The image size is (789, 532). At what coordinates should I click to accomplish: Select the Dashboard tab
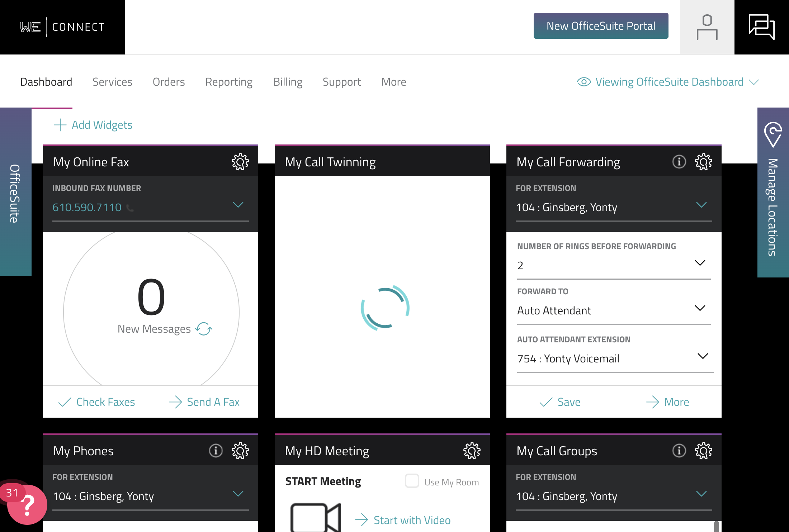coord(46,82)
